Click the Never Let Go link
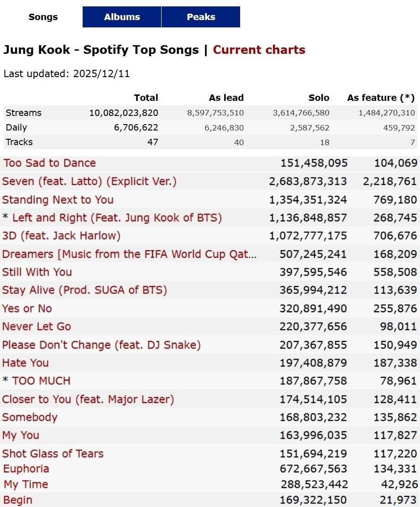 tap(37, 327)
